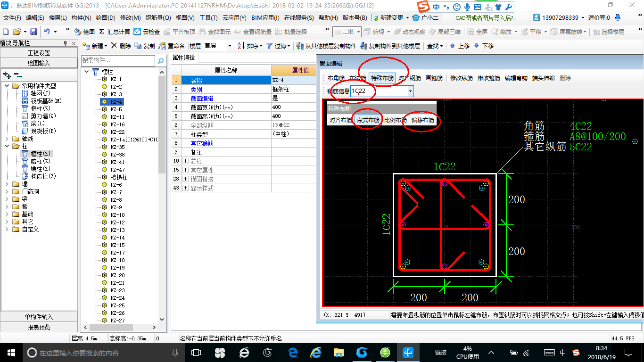Viewport: 644px width, 362px height.
Task: Launch 云检查 cloud check
Action: [147, 32]
